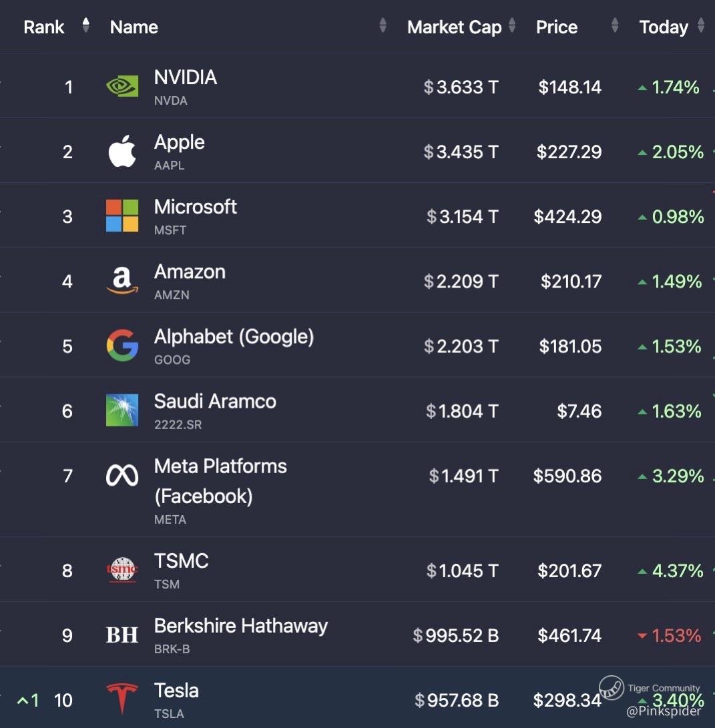Screen dimensions: 715x728
Task: Click the Google G logo
Action: coord(122,346)
